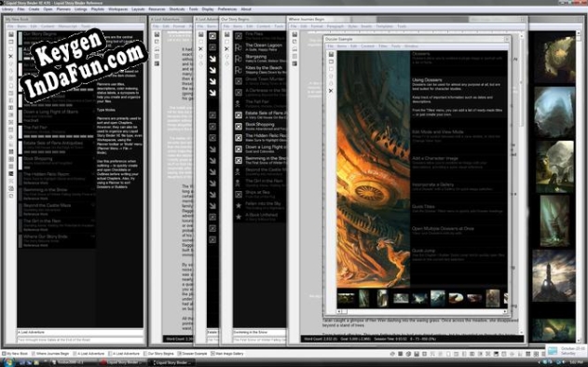
Task: Click the icon beside Swimming in the Snow
Action: point(239,160)
